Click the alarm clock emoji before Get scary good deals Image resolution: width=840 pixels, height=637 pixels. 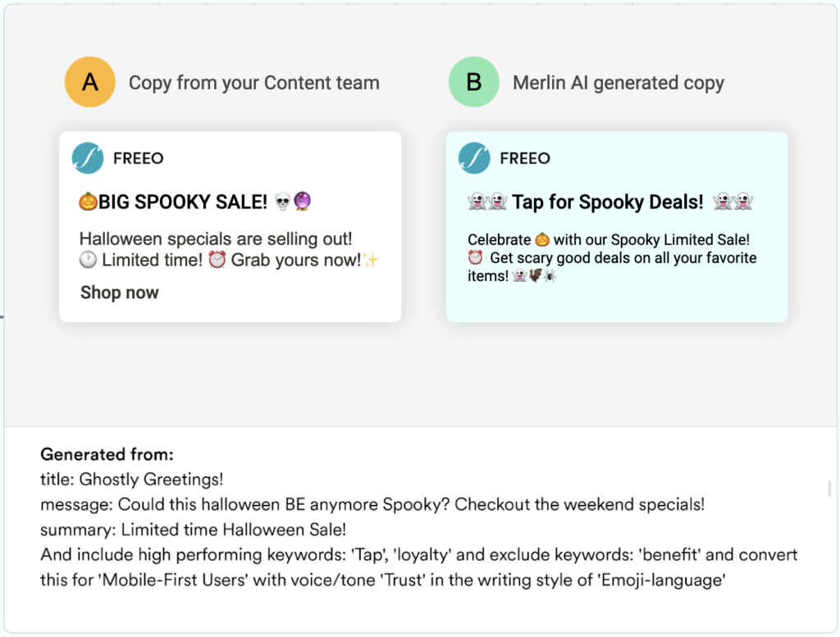click(476, 258)
